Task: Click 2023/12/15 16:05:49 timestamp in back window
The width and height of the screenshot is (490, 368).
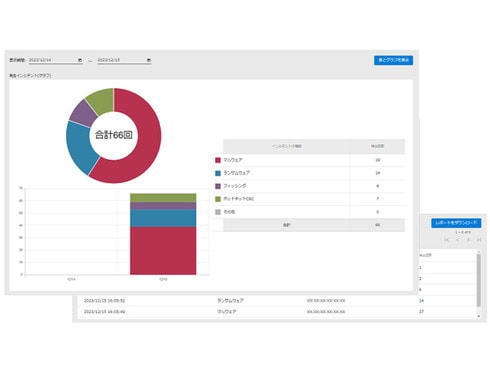Action: pos(104,312)
